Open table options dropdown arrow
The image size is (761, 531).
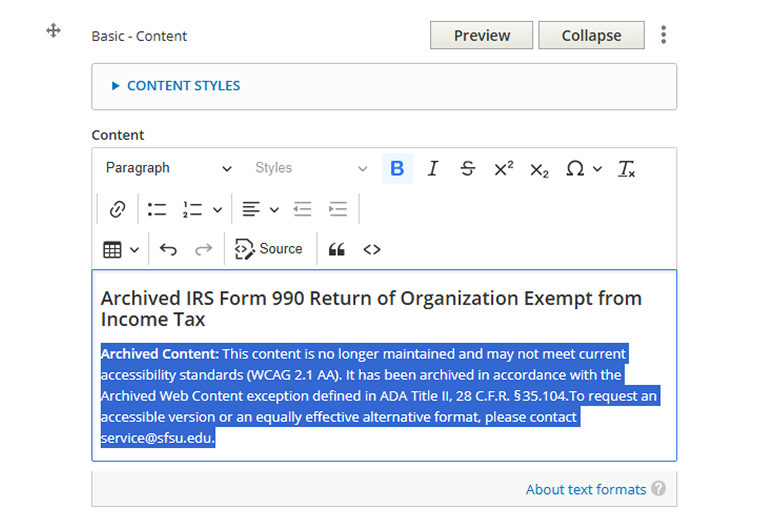tap(134, 250)
